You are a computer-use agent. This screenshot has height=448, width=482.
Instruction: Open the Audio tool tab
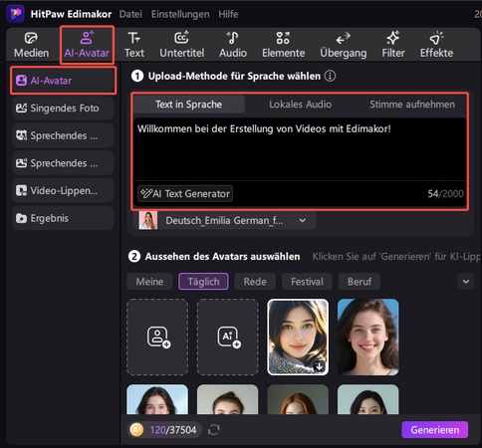pos(233,46)
